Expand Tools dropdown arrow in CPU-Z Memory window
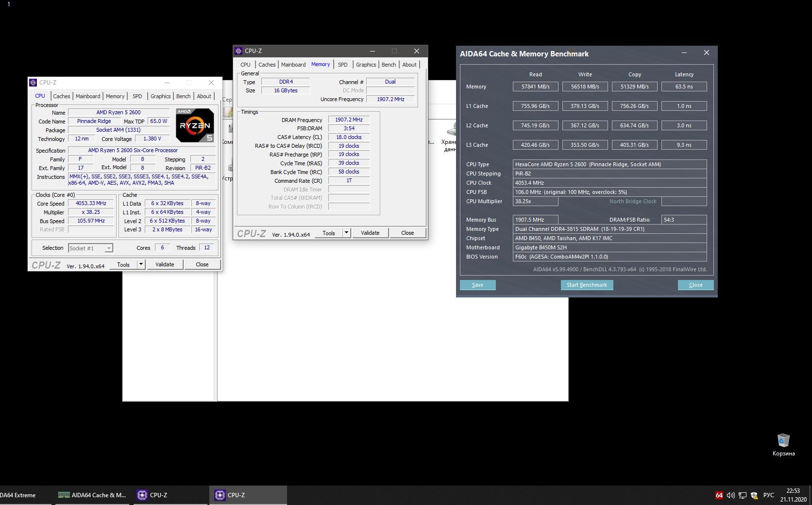Viewport: 812px width, 505px height. tap(346, 233)
